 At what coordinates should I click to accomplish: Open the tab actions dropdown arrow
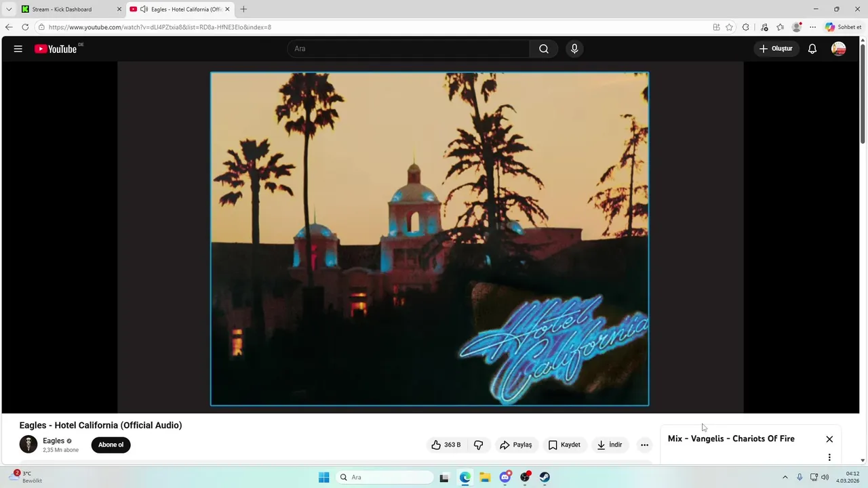[x=9, y=9]
